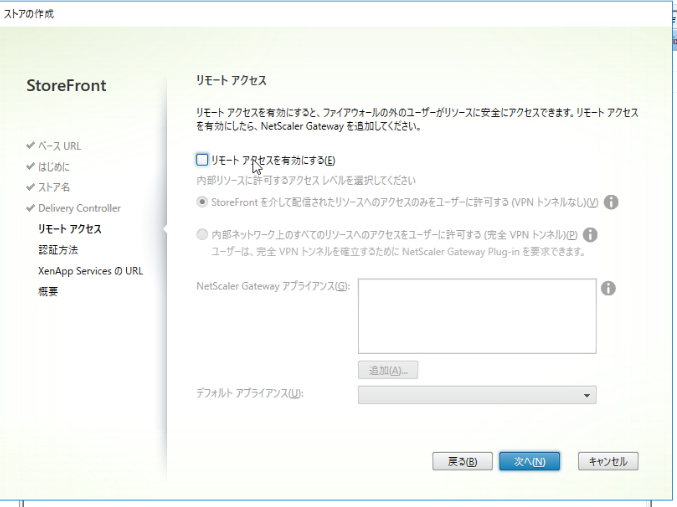677x507 pixels.
Task: Enable the リモート アクセスを有効にする checkbox
Action: point(202,160)
